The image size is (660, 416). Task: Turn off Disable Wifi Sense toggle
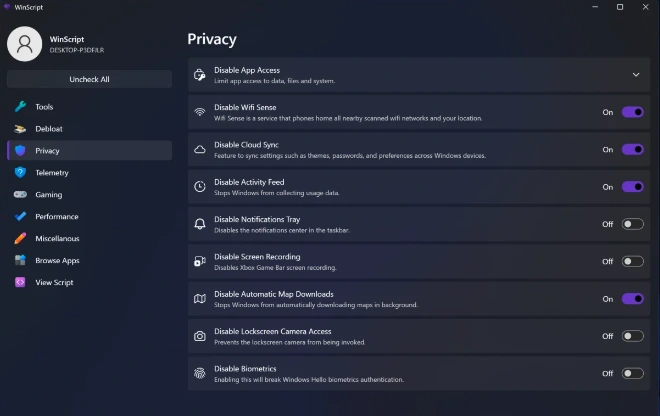point(632,113)
